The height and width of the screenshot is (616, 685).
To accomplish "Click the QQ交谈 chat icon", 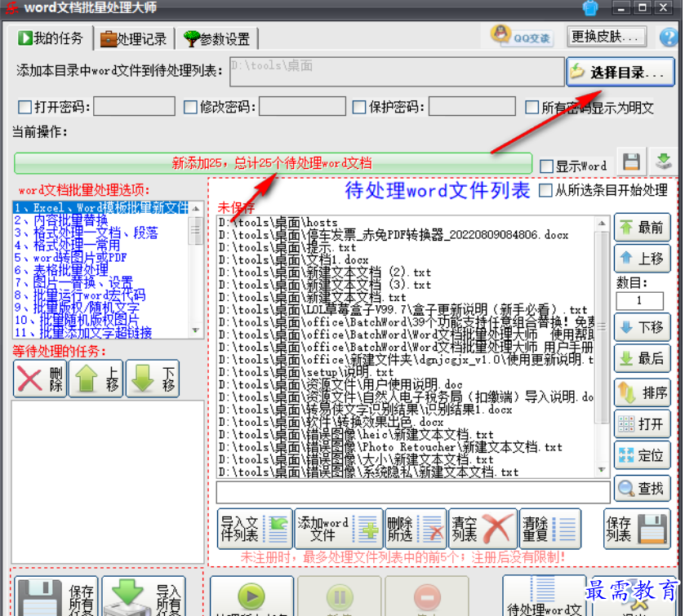I will pyautogui.click(x=522, y=36).
